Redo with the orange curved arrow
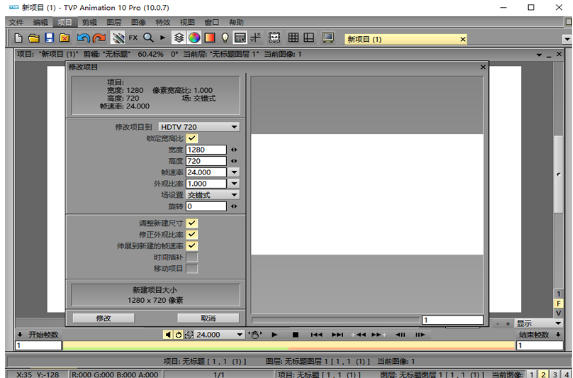 pyautogui.click(x=99, y=38)
